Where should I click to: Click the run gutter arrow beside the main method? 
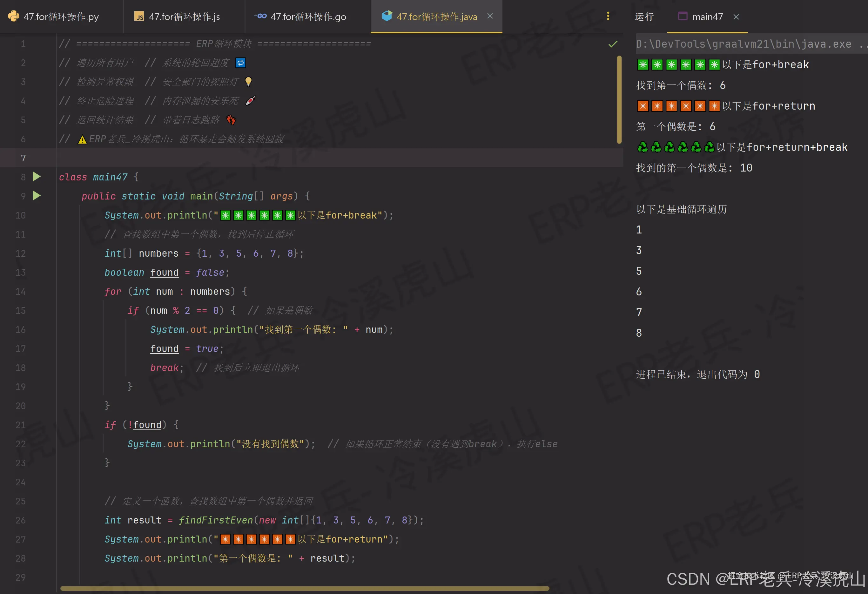[x=37, y=196]
